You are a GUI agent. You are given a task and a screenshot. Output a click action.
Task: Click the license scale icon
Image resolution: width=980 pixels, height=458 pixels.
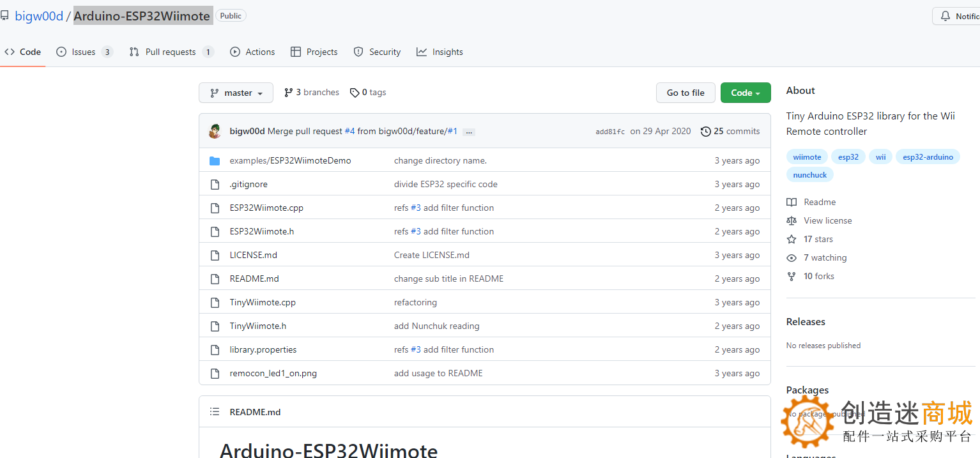click(792, 221)
